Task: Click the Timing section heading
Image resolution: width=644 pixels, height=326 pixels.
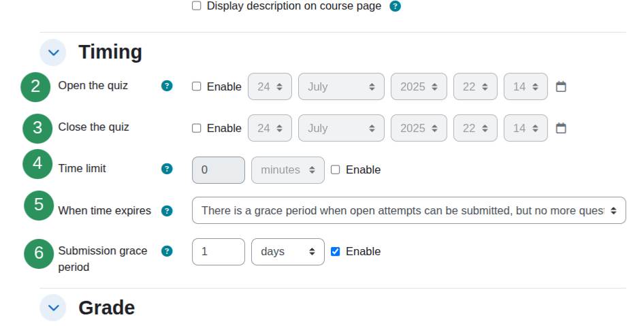Action: tap(110, 52)
